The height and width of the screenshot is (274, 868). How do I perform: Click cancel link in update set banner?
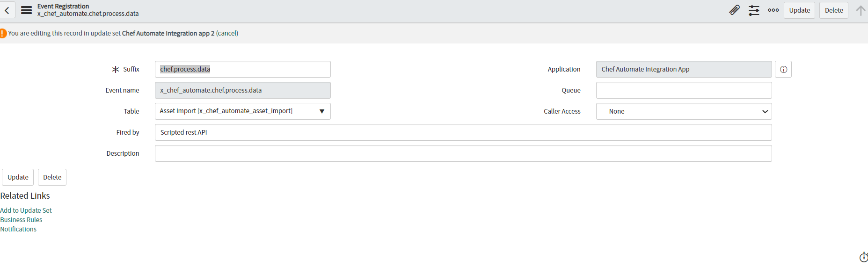[227, 33]
